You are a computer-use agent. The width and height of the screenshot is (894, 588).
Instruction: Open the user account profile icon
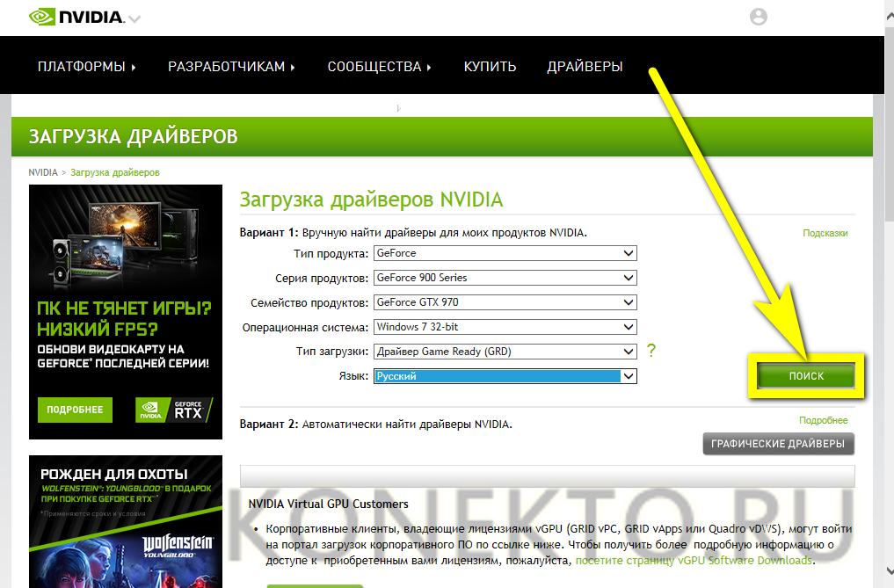click(x=758, y=17)
